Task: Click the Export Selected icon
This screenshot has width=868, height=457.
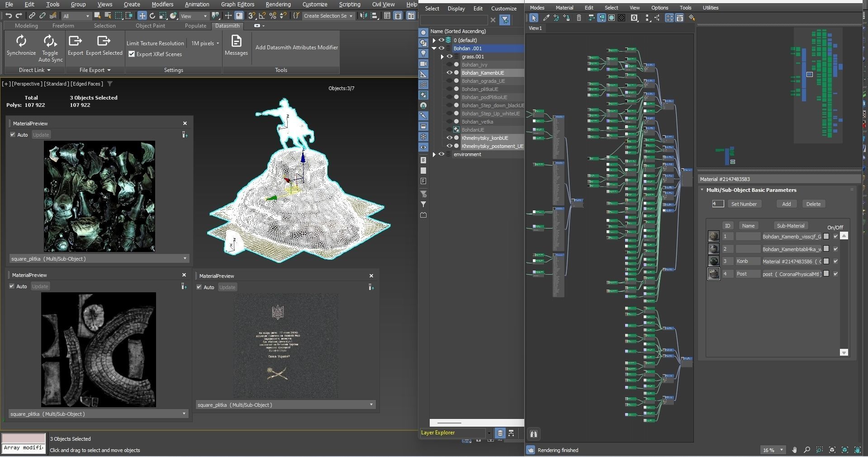Action: (x=104, y=42)
